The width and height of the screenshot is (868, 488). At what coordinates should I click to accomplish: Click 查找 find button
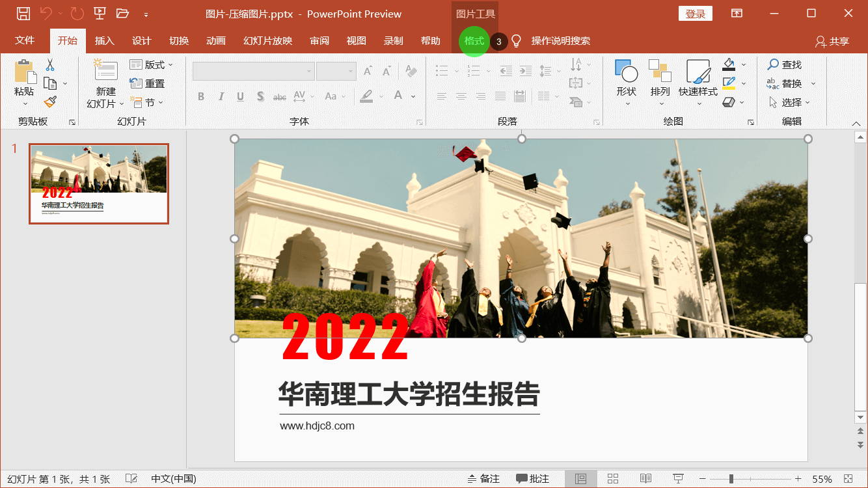[784, 64]
